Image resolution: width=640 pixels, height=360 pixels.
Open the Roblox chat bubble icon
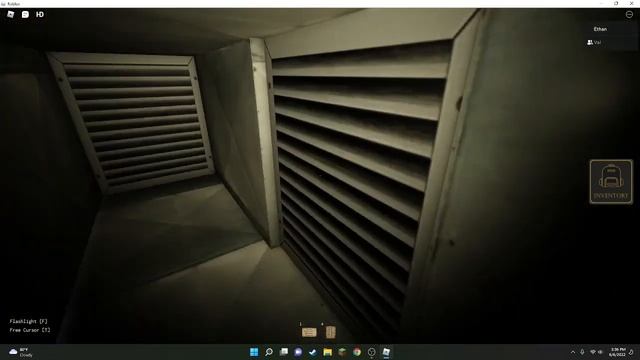(x=25, y=14)
